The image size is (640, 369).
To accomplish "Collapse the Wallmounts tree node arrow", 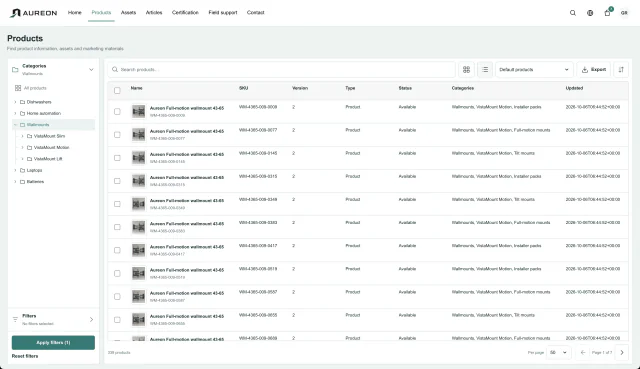I will point(16,125).
